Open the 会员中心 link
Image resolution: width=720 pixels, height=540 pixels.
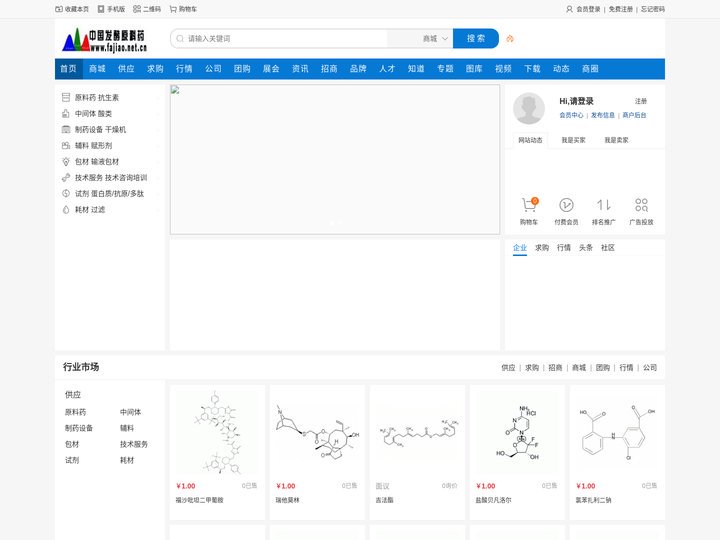[x=571, y=115]
